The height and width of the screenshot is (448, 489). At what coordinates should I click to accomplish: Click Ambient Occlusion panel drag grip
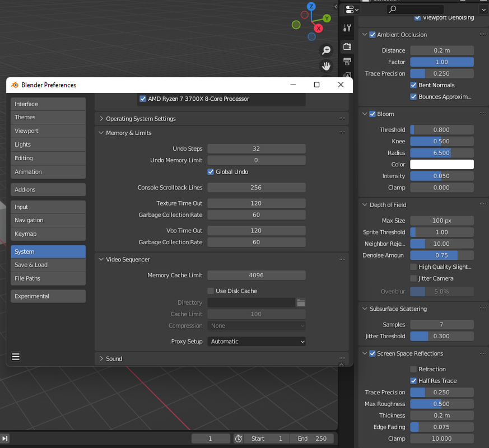pos(482,34)
